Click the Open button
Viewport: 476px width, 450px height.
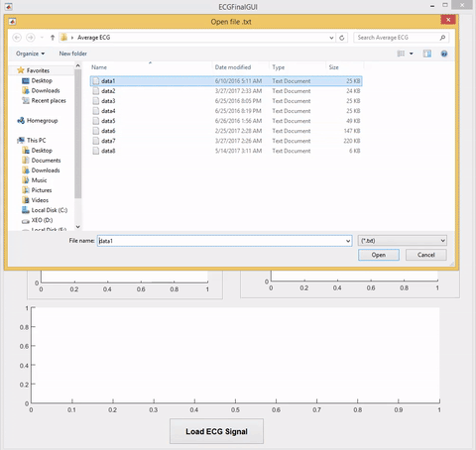coord(379,255)
